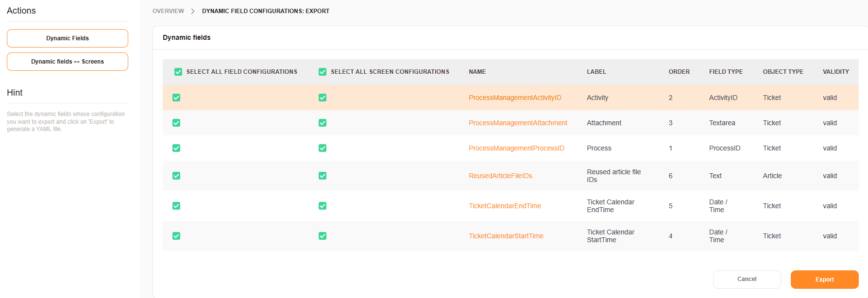Screen dimensions: 868x298
Task: Toggle screen configuration checkbox for TicketCalendarStartTime
Action: tap(323, 236)
